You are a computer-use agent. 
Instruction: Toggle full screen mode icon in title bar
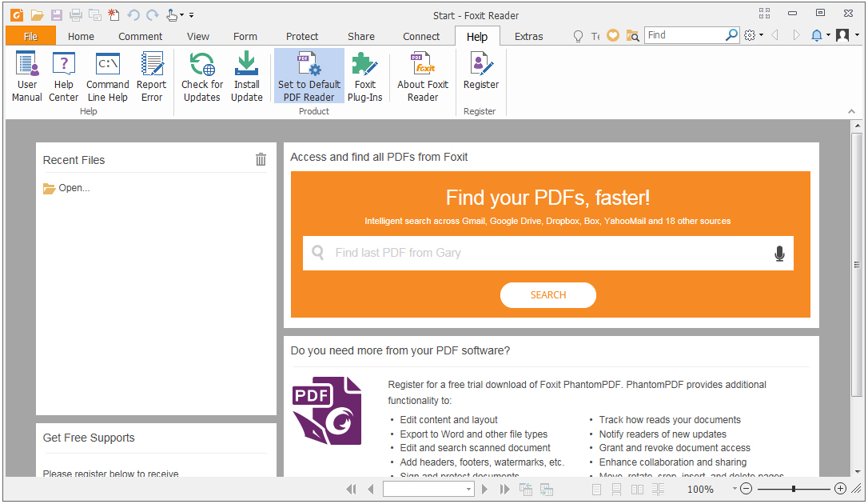[x=764, y=14]
